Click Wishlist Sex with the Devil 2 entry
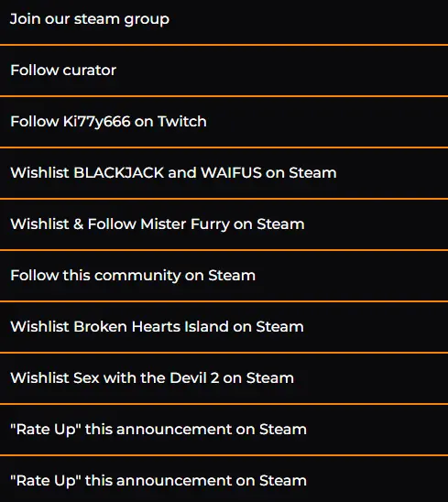 (x=224, y=378)
